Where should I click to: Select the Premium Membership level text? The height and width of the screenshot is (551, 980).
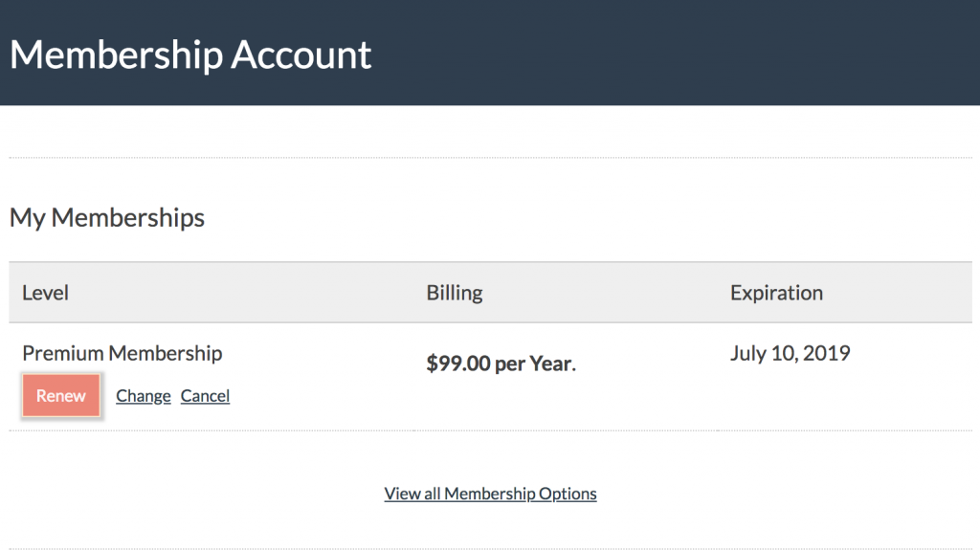(122, 353)
